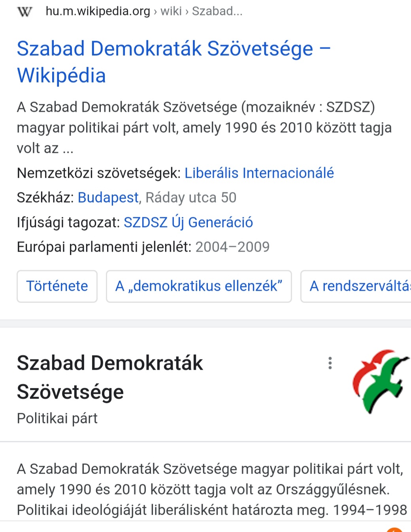Tap the 2004–2009 European Parliament years

(232, 247)
